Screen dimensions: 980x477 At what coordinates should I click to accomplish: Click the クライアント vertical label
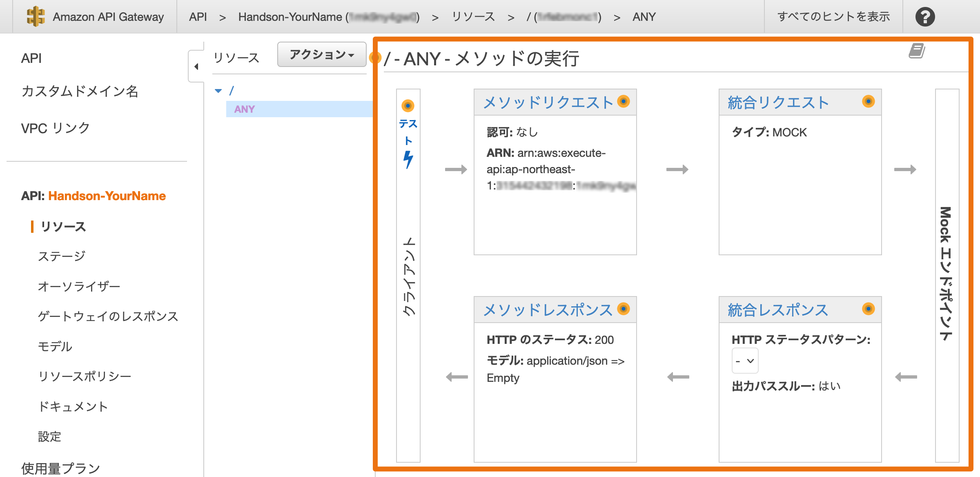click(408, 276)
